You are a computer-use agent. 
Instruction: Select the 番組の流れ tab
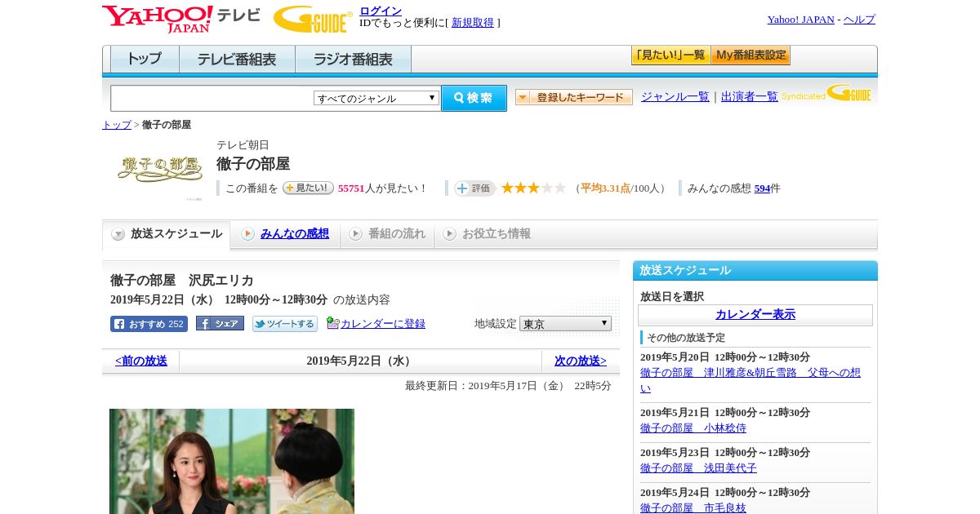point(387,234)
